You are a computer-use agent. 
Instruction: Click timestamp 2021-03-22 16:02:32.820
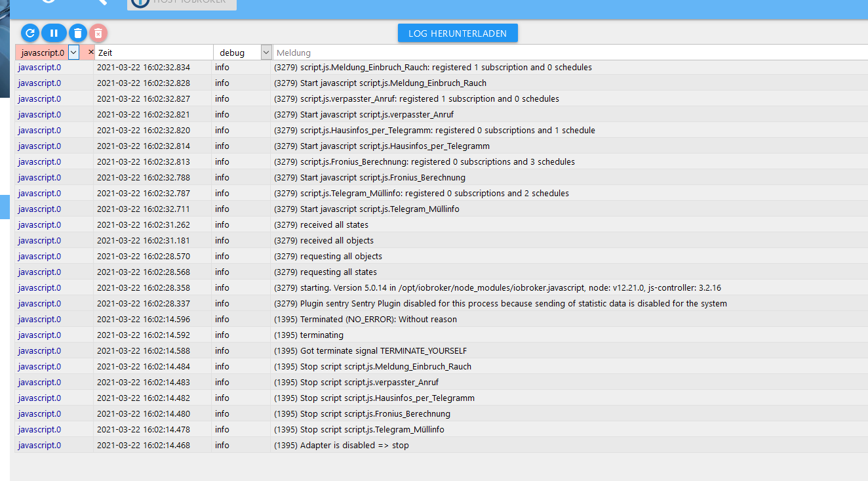point(144,131)
